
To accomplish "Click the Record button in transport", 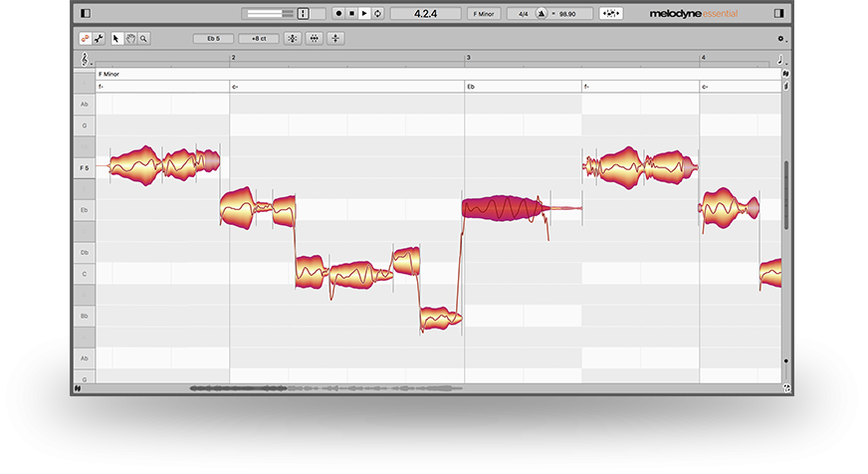I will 338,13.
